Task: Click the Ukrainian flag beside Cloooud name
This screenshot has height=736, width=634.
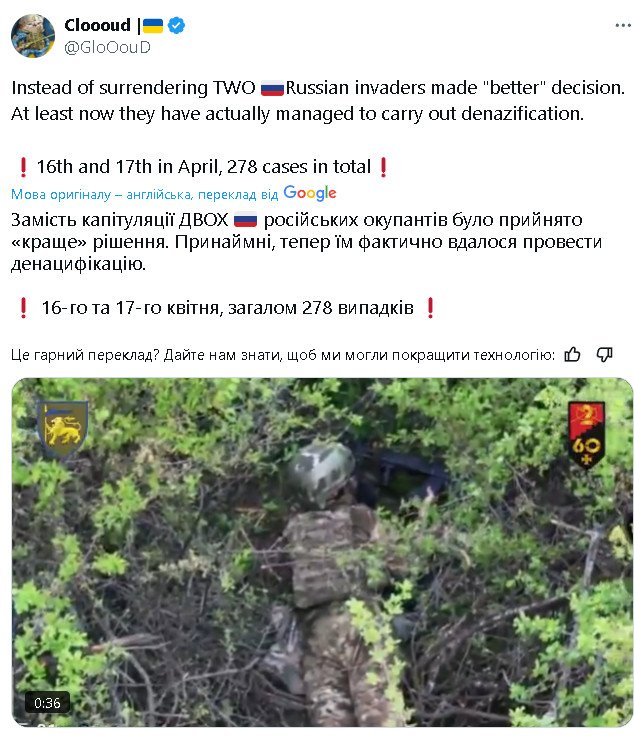Action: 153,25
